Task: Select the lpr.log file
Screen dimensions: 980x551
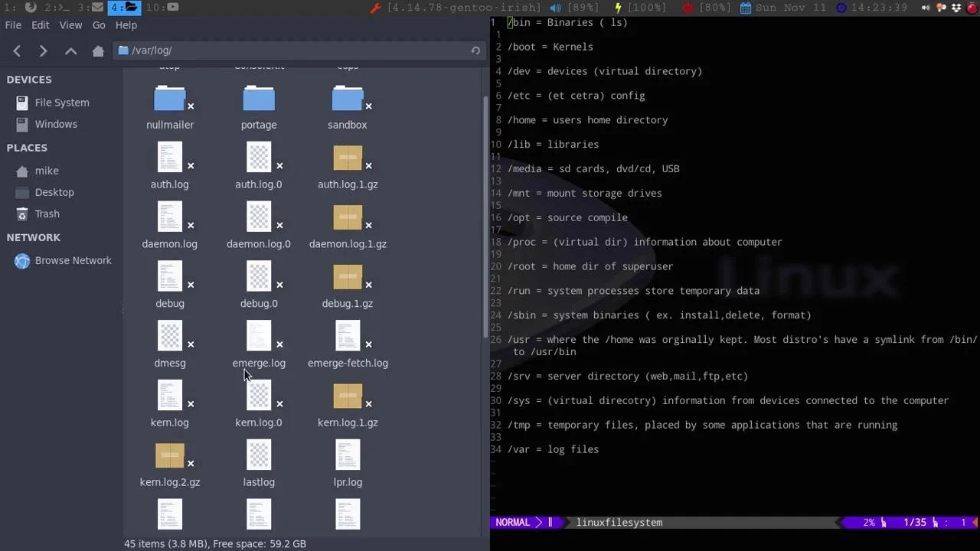Action: [x=348, y=465]
